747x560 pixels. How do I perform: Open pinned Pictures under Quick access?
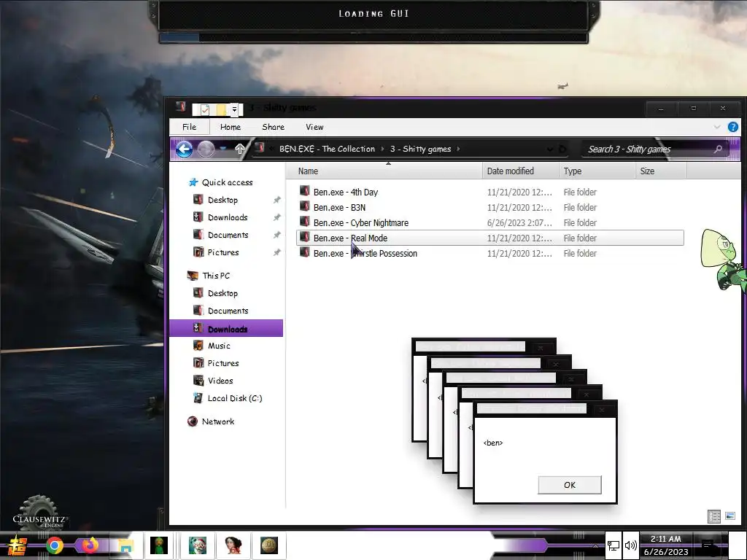(x=223, y=252)
